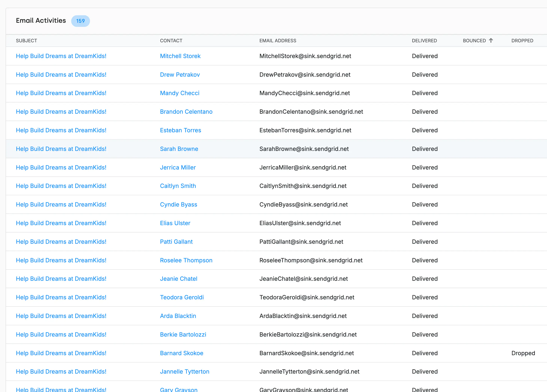Sort by the DROPPED column header
The width and height of the screenshot is (547, 392).
[522, 41]
